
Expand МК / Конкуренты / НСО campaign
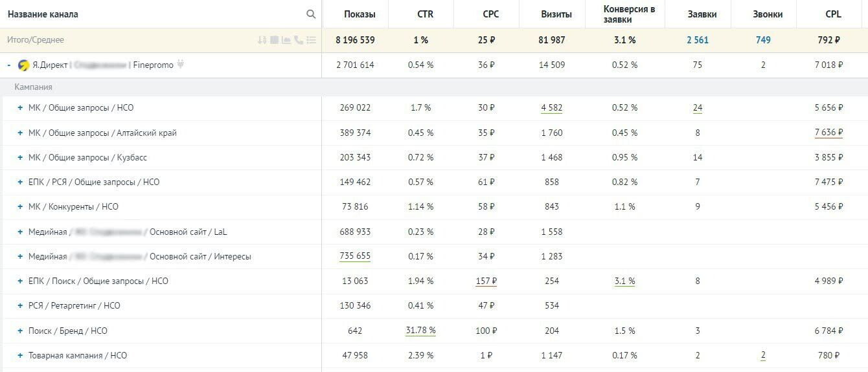point(20,207)
